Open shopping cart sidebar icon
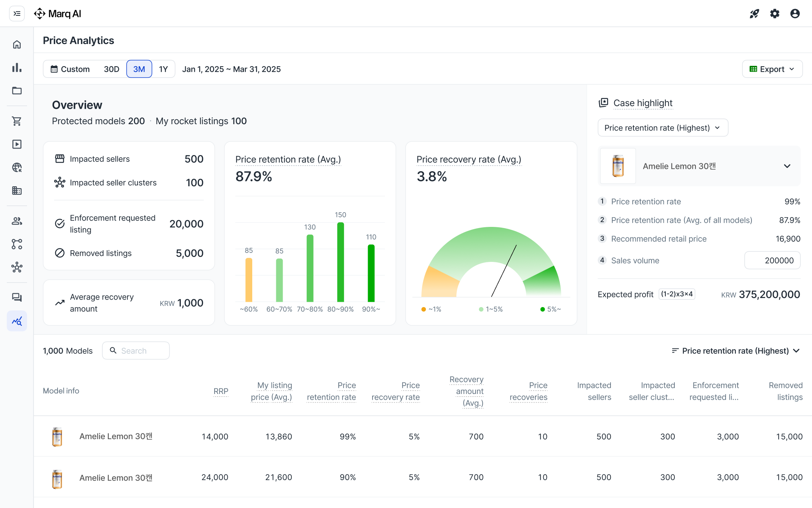Image resolution: width=812 pixels, height=508 pixels. (x=17, y=121)
